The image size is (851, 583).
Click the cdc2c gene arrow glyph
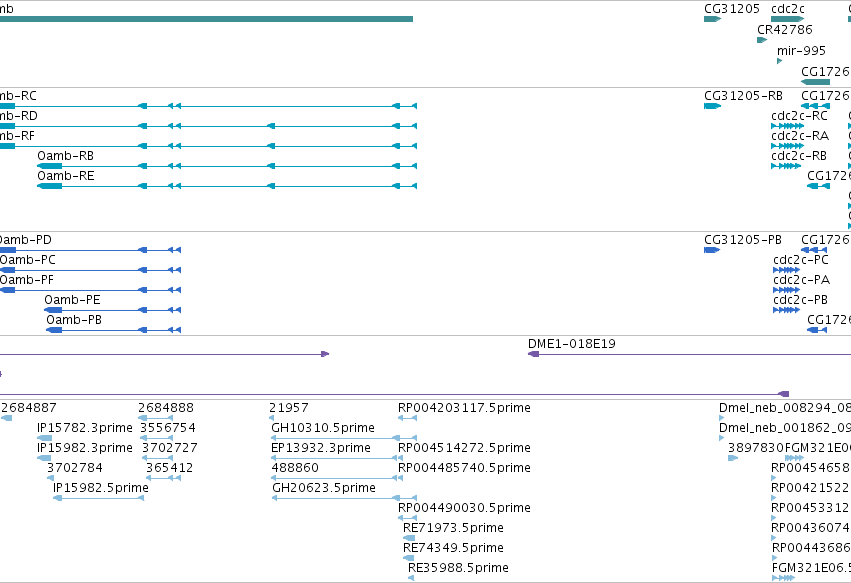coord(787,19)
